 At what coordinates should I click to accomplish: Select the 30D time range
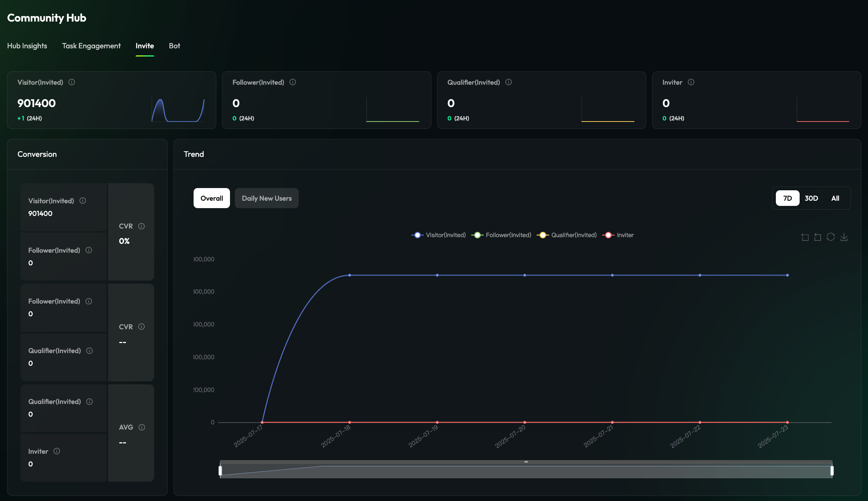tap(811, 198)
